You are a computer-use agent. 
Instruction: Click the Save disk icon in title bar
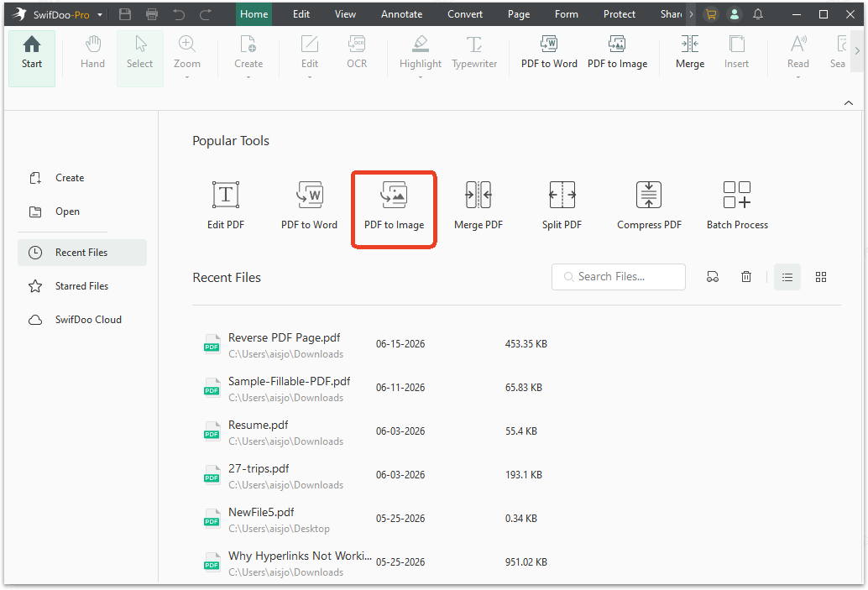(x=125, y=14)
